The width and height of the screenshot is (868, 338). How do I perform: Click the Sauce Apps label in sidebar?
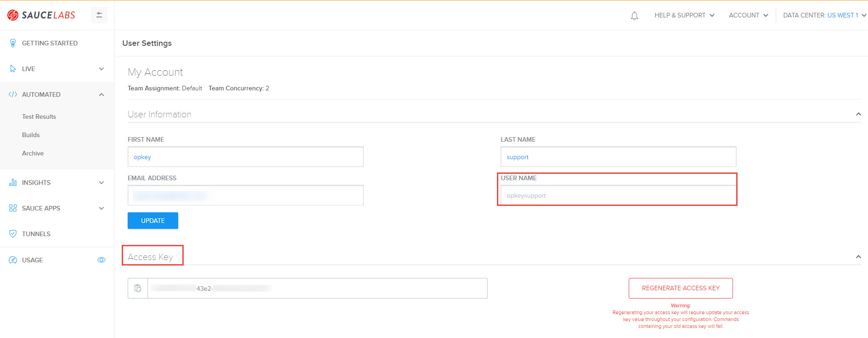point(41,208)
